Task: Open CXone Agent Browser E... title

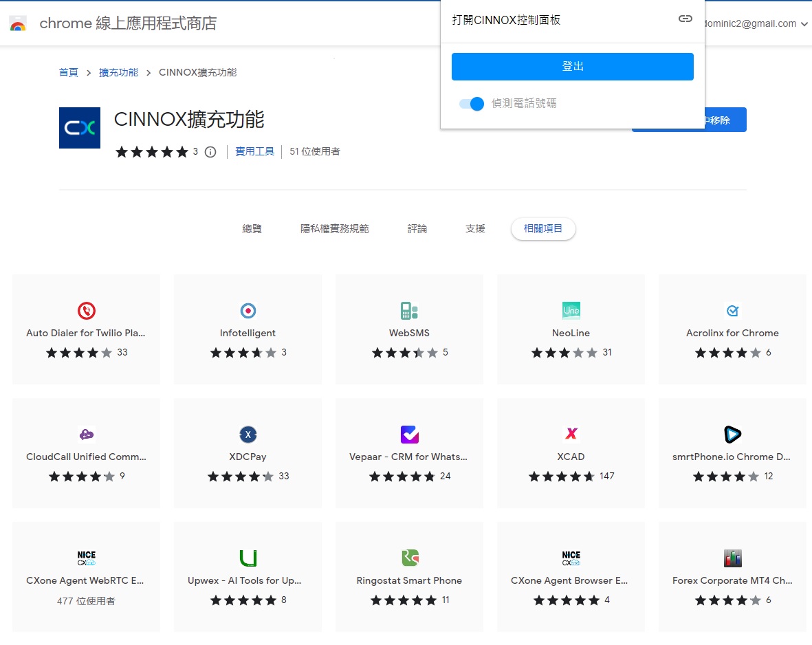Action: [x=569, y=581]
